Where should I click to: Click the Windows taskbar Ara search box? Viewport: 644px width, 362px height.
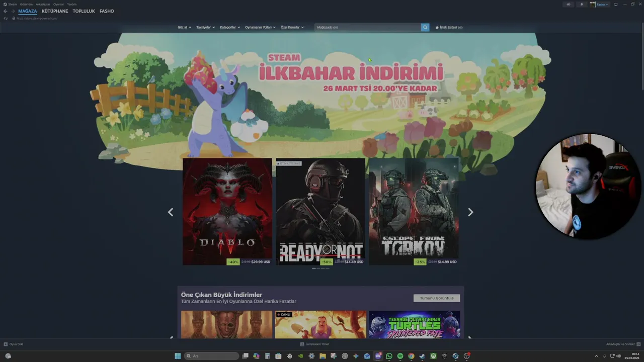211,356
